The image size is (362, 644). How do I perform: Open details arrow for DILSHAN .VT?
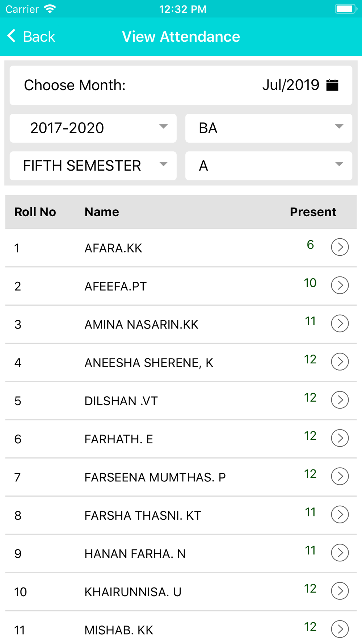click(340, 400)
